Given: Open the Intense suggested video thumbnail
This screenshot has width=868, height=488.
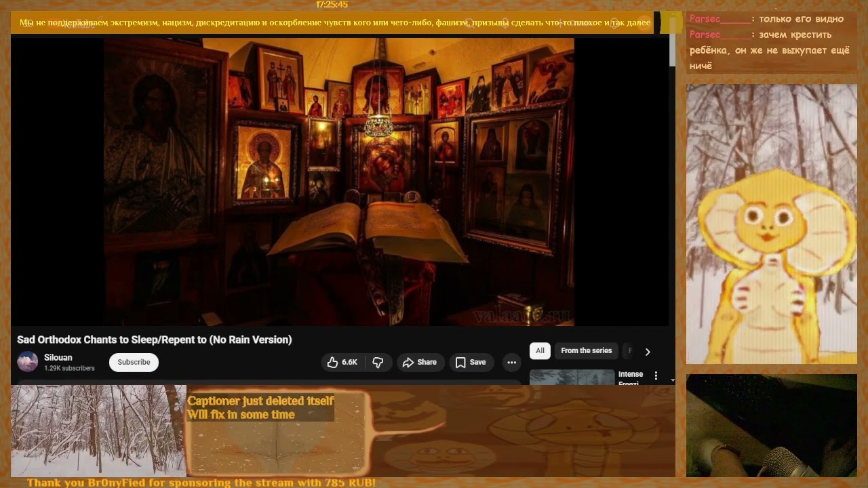Looking at the screenshot, I should point(572,377).
